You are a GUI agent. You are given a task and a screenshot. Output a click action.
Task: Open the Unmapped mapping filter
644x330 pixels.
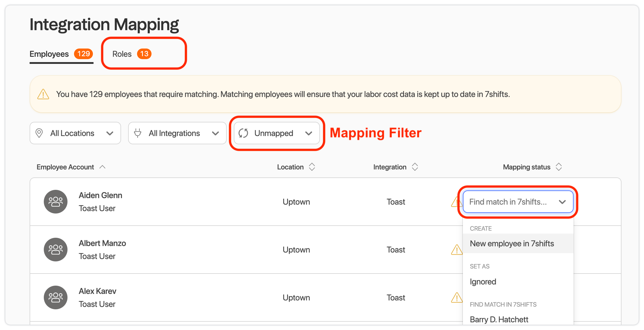[x=277, y=133]
